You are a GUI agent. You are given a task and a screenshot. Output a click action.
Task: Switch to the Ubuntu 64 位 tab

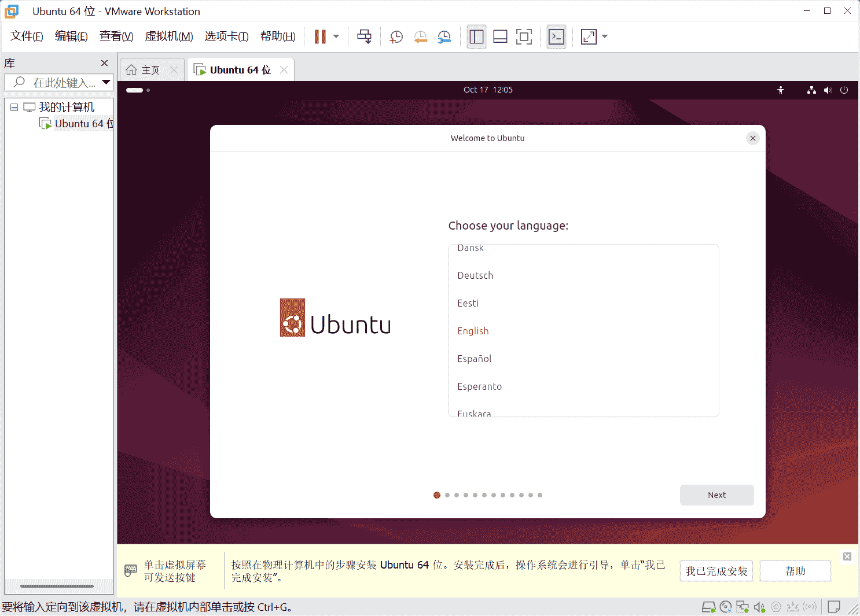[x=240, y=70]
